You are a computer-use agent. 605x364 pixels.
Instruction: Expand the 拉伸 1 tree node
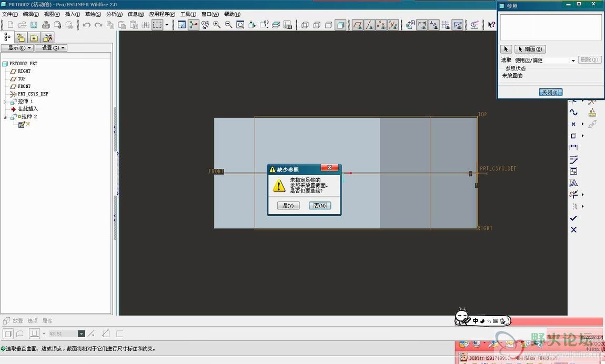click(5, 102)
